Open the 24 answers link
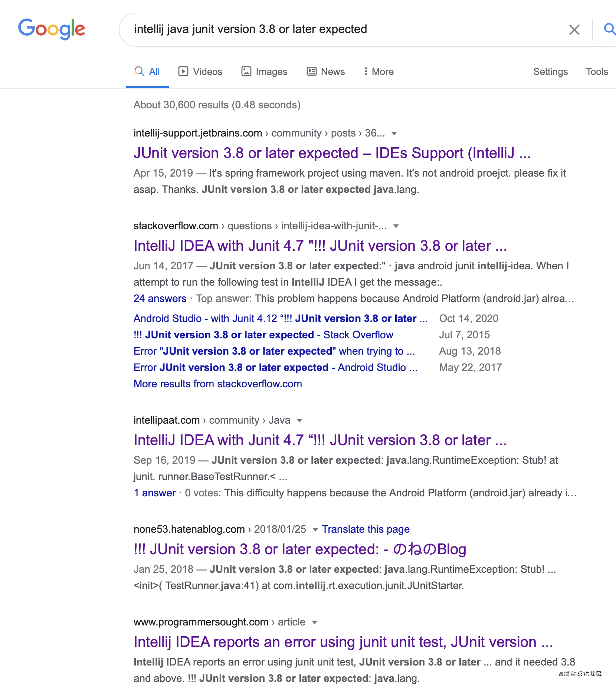This screenshot has height=690, width=616. [160, 298]
